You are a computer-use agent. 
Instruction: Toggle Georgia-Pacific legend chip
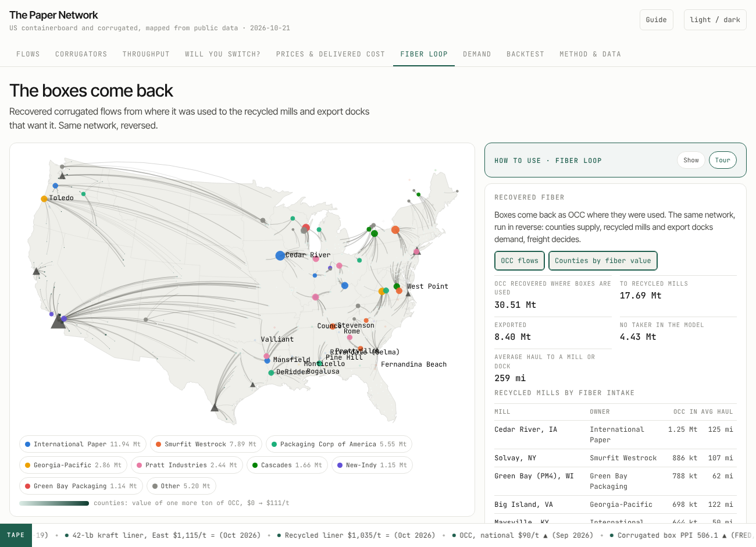pos(73,465)
